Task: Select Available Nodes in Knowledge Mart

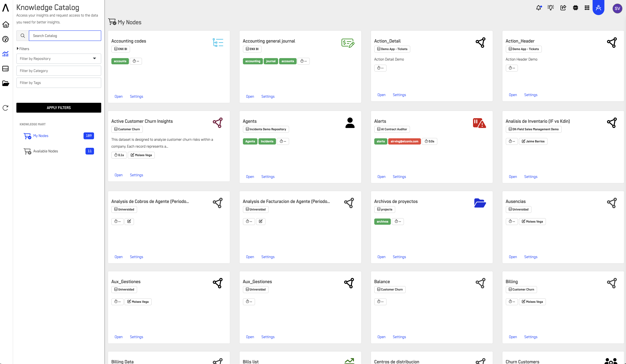Action: 46,151
